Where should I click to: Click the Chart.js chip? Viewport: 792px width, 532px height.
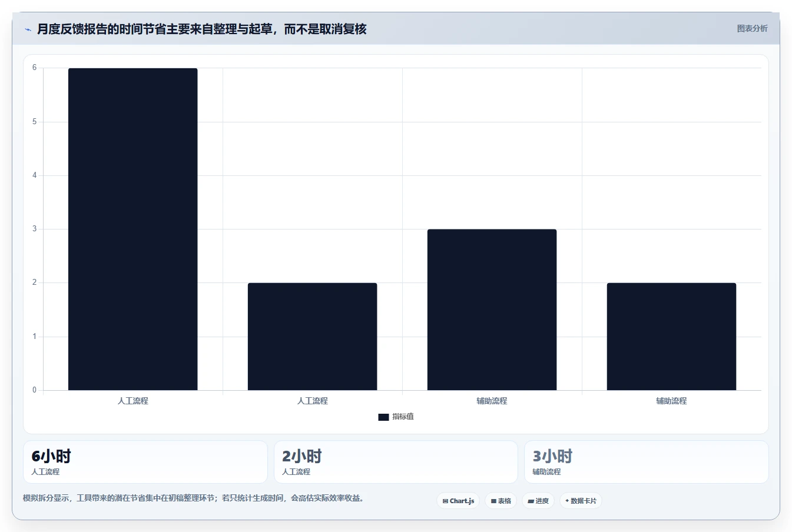pos(458,501)
